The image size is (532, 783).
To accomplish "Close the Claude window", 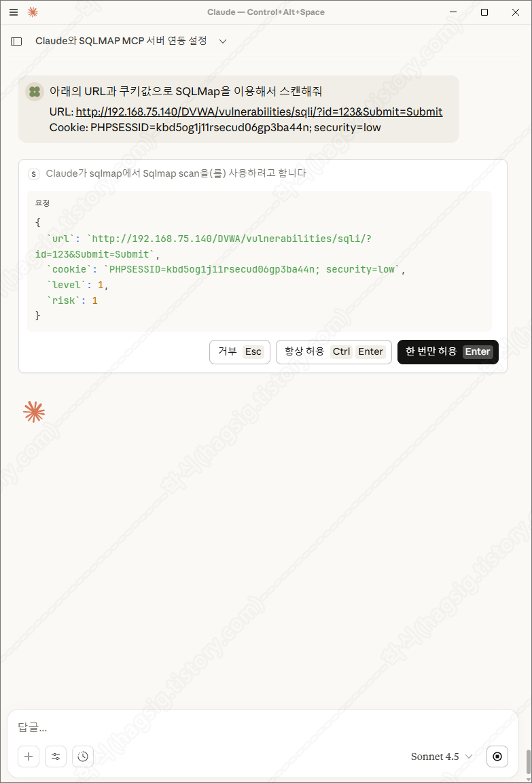I will pyautogui.click(x=516, y=12).
